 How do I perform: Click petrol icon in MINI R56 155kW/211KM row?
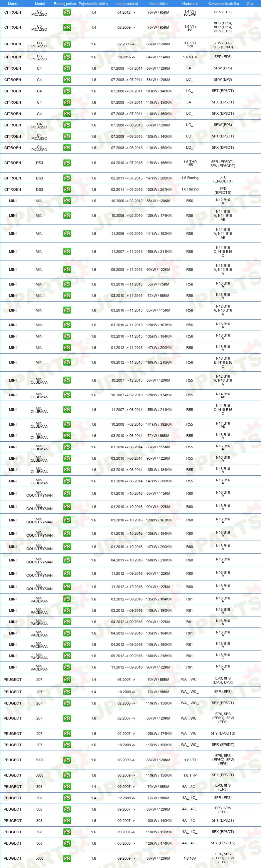pyautogui.click(x=67, y=252)
